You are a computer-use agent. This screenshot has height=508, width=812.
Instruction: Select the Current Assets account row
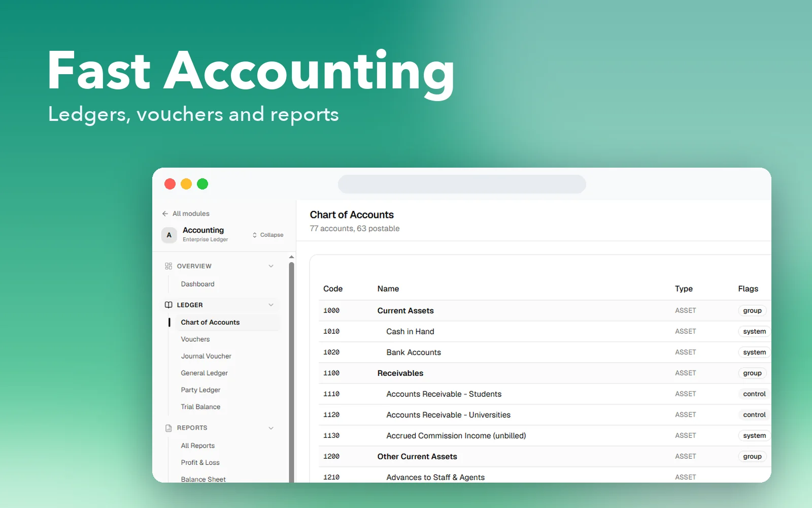pos(545,311)
